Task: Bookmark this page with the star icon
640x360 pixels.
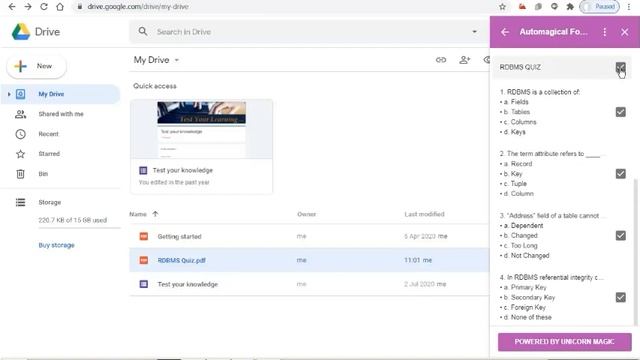Action: coord(502,7)
